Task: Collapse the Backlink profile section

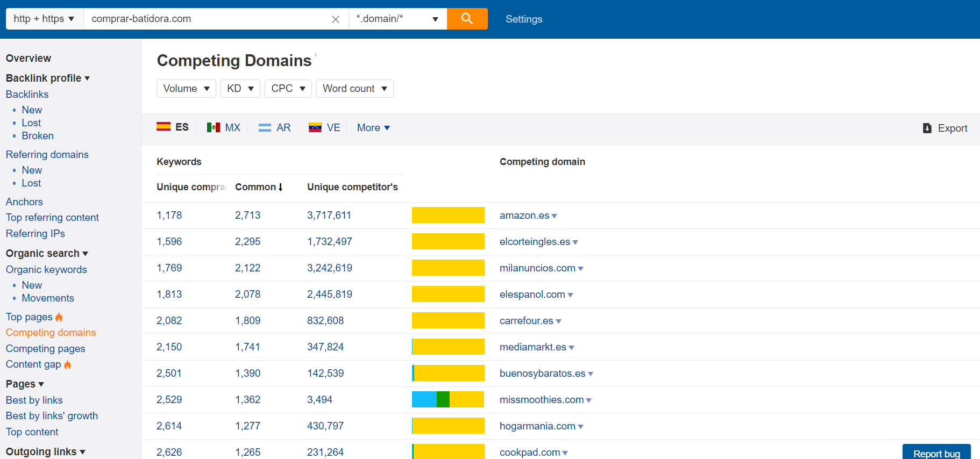Action: click(48, 78)
